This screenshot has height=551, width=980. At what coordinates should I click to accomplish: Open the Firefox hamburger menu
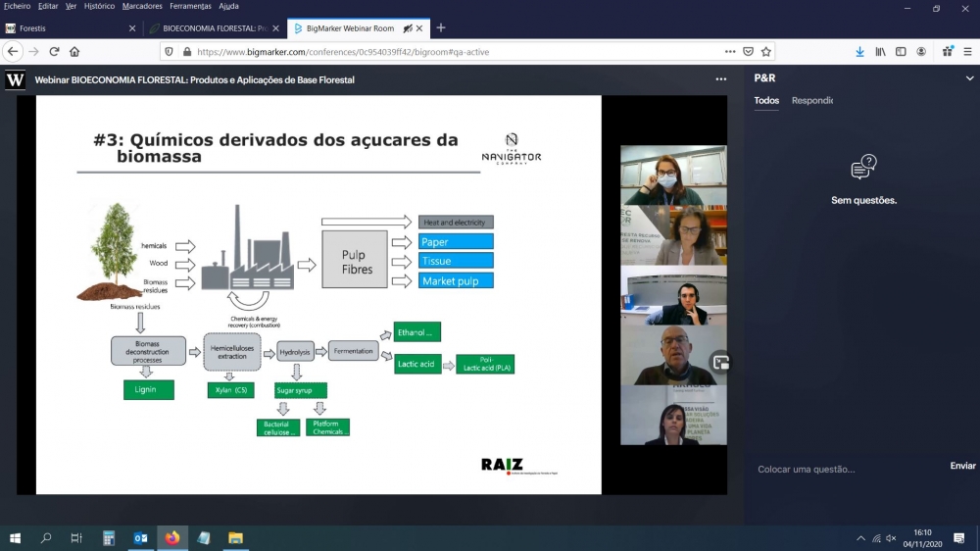967,52
